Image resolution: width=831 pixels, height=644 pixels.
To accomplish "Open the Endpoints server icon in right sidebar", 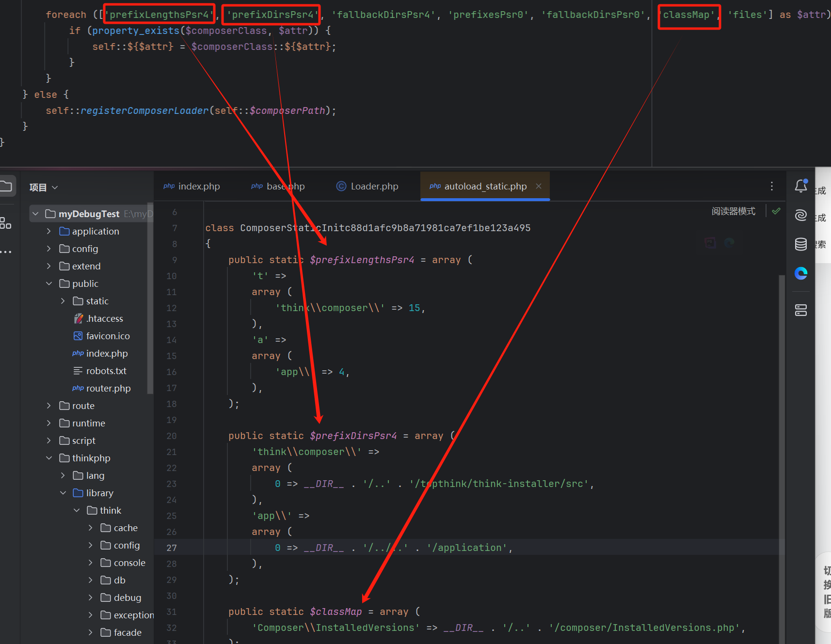I will point(801,310).
